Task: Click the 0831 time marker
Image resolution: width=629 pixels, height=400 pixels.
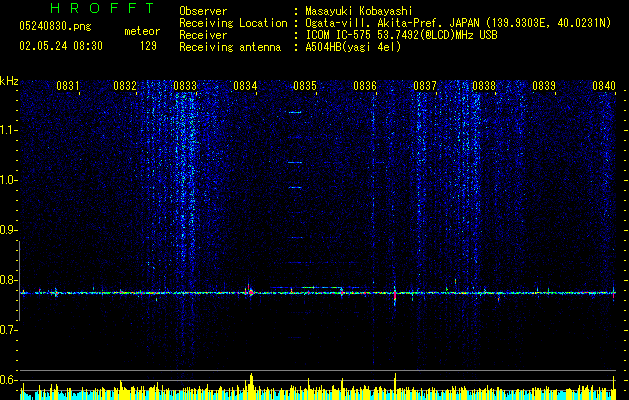Action: (67, 86)
